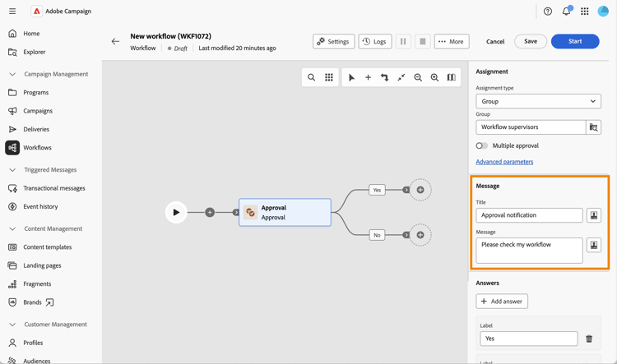This screenshot has height=364, width=617.
Task: Open the Assignment type dropdown
Action: pyautogui.click(x=538, y=101)
